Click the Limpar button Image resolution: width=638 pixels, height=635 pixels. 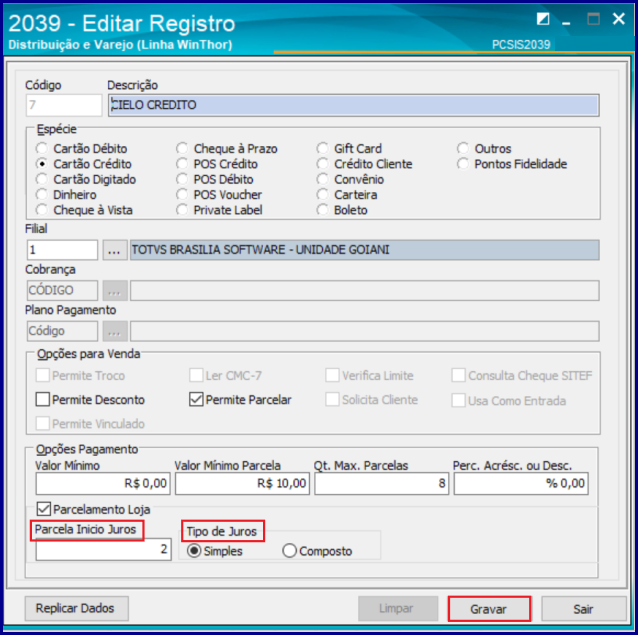tap(398, 609)
